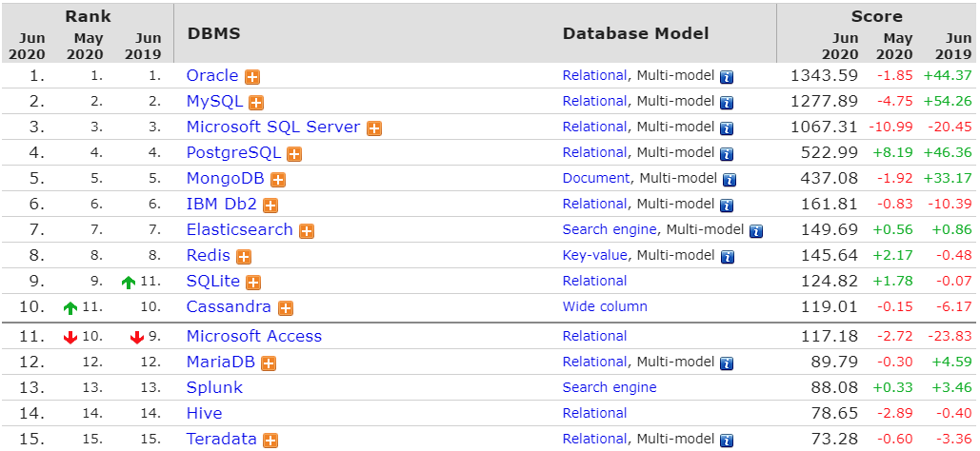Click the Relational model link in Oracle row
This screenshot has height=451, width=980.
coord(594,75)
